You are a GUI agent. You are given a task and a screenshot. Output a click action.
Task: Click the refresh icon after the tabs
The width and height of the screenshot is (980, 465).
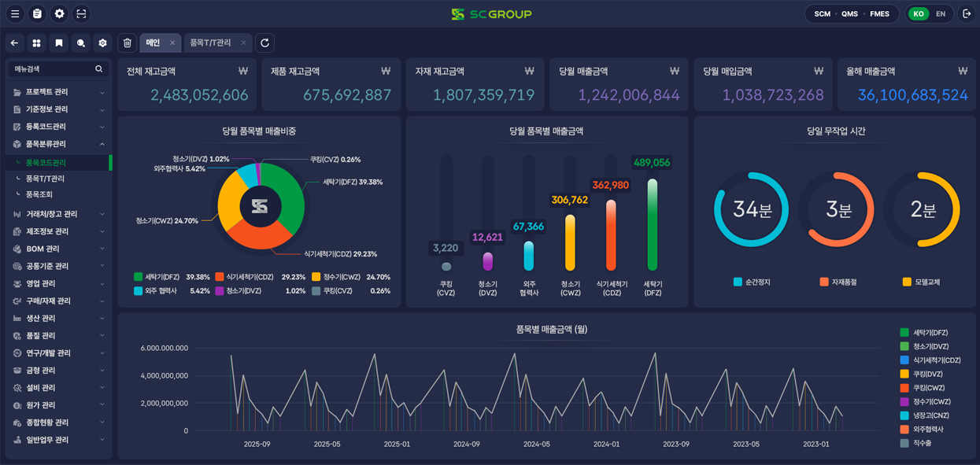(x=264, y=43)
